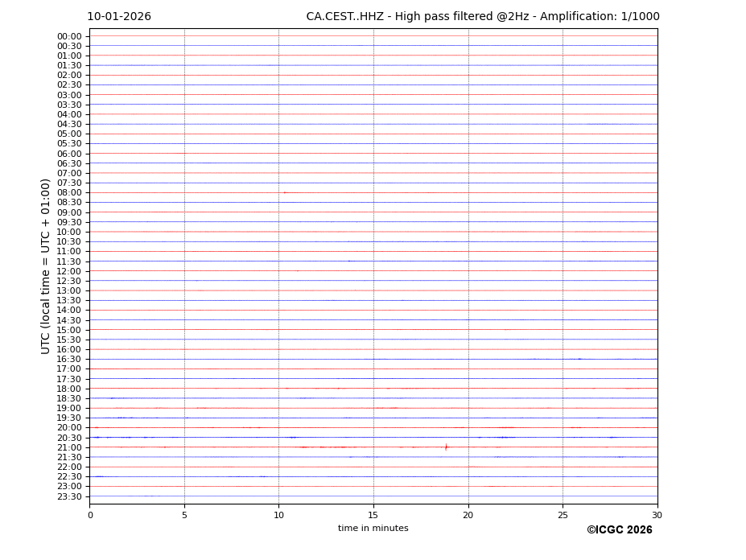The height and width of the screenshot is (560, 746).
Task: Click the ©ICGC 2026 copyright text
Action: 619,530
